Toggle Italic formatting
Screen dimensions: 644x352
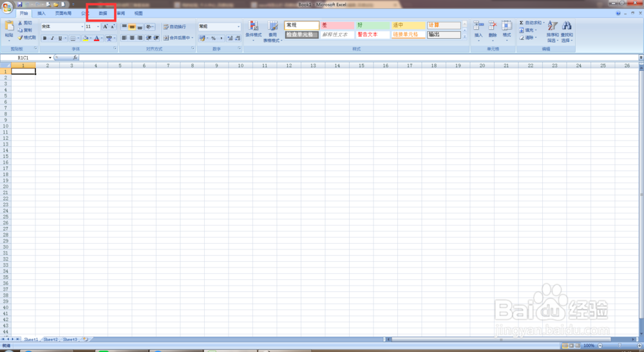pyautogui.click(x=52, y=38)
